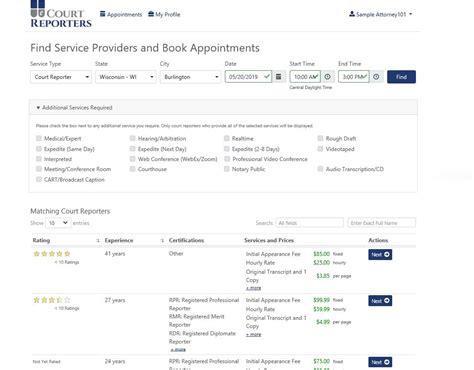Click the 27 years reporter's star rating

point(52,300)
